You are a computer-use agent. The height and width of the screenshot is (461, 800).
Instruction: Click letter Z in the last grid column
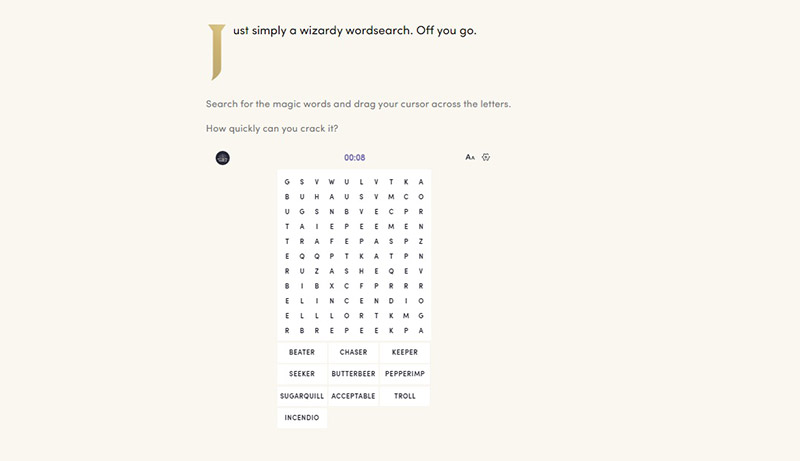(x=421, y=241)
